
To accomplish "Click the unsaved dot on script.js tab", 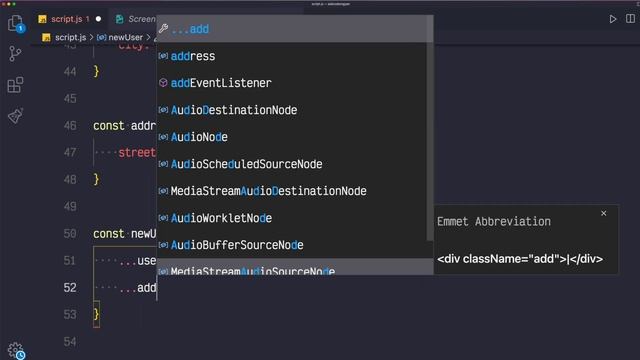I will click(98, 19).
